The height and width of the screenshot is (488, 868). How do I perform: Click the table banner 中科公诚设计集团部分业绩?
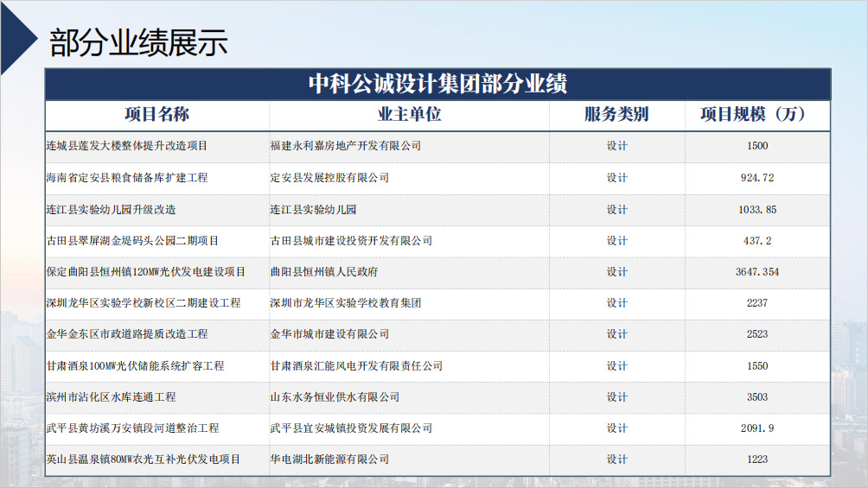[437, 84]
